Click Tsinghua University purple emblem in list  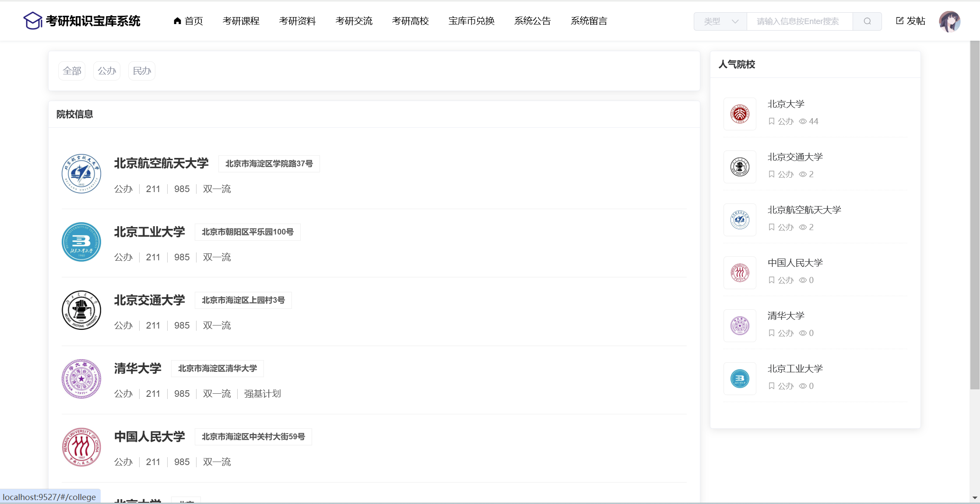[81, 379]
